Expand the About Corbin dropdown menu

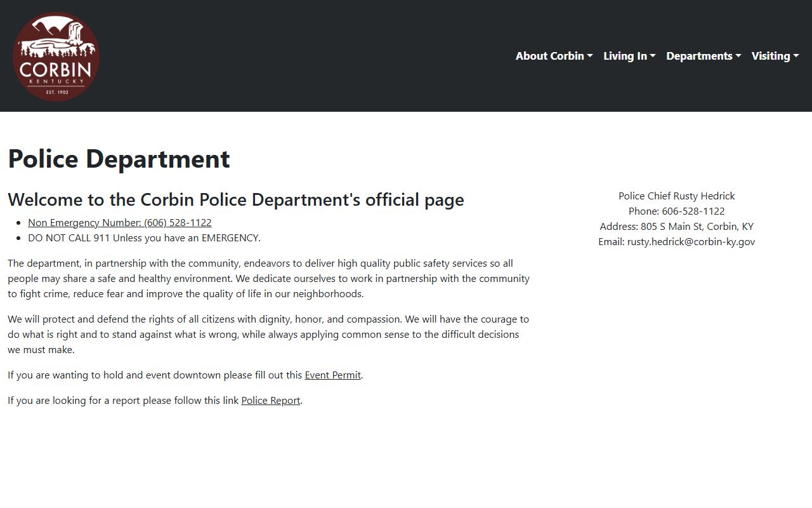554,56
